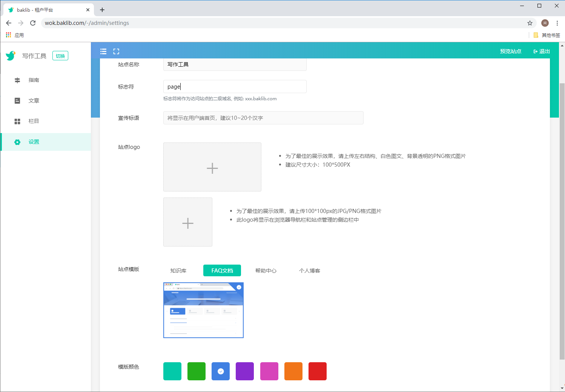
Task: Upload the small square logo image
Action: click(x=188, y=222)
